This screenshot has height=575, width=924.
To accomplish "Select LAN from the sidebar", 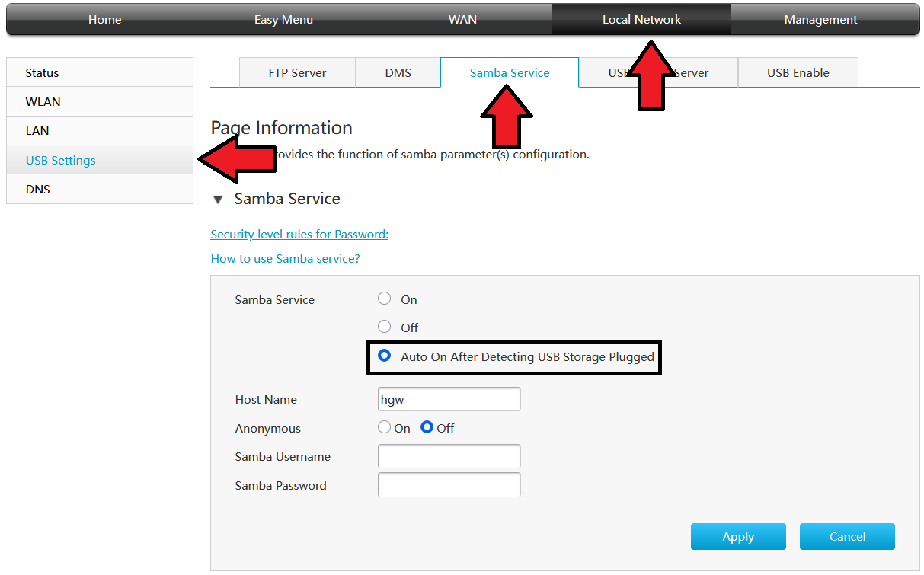I will coord(37,130).
